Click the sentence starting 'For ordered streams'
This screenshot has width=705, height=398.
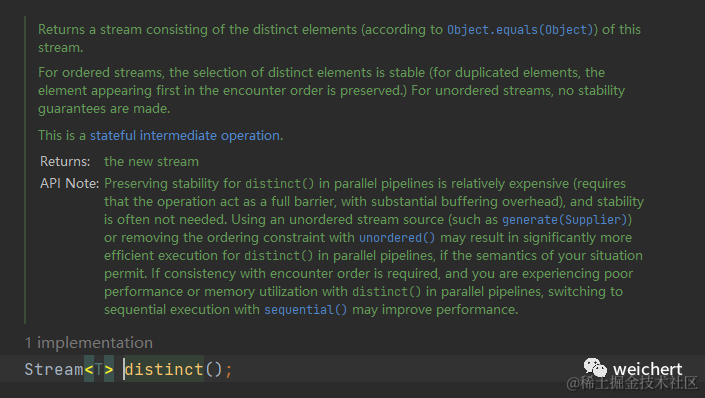pyautogui.click(x=331, y=90)
